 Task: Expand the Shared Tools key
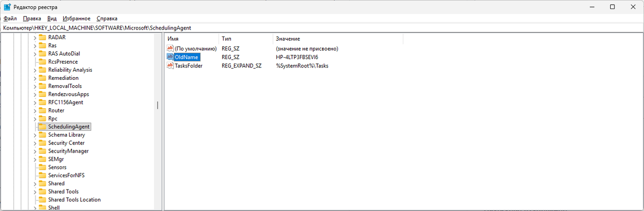click(35, 191)
